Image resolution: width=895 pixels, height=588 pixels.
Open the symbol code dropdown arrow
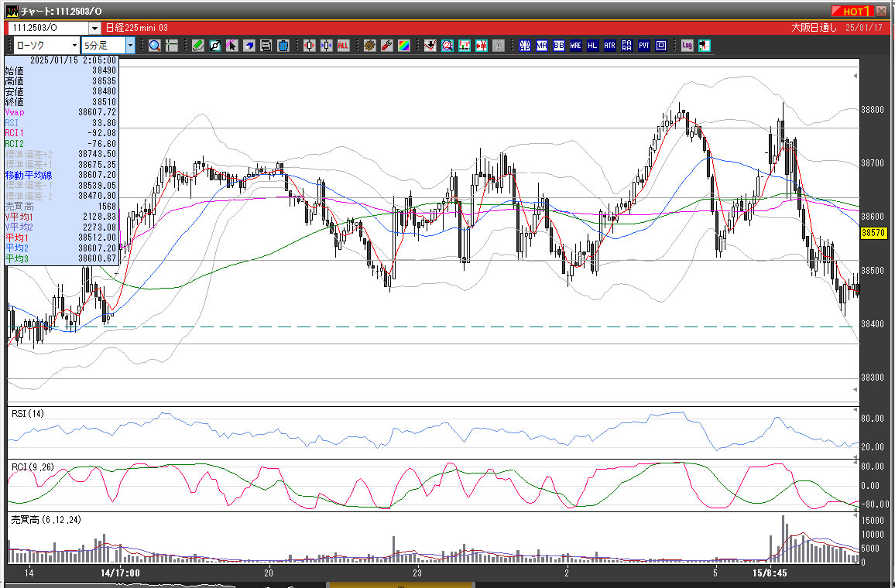94,28
